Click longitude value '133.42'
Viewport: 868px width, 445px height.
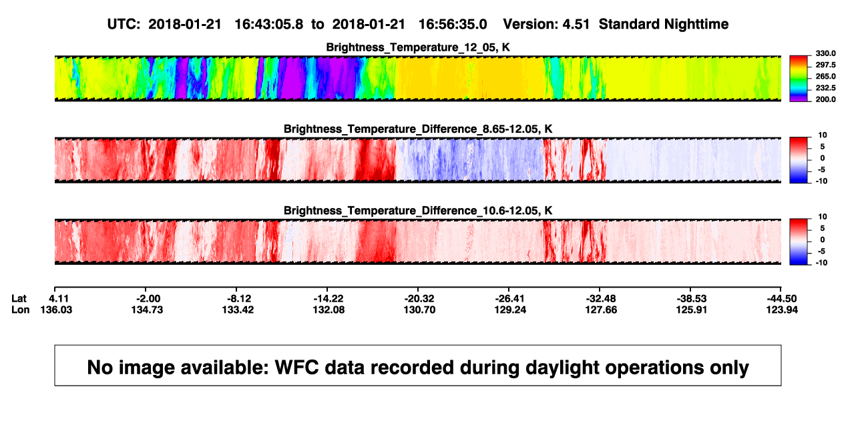click(x=238, y=310)
